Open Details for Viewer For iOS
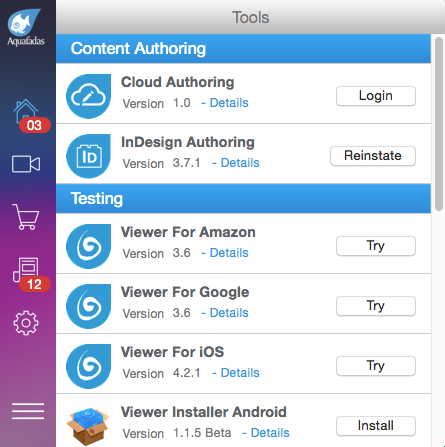445x447 pixels. [240, 373]
